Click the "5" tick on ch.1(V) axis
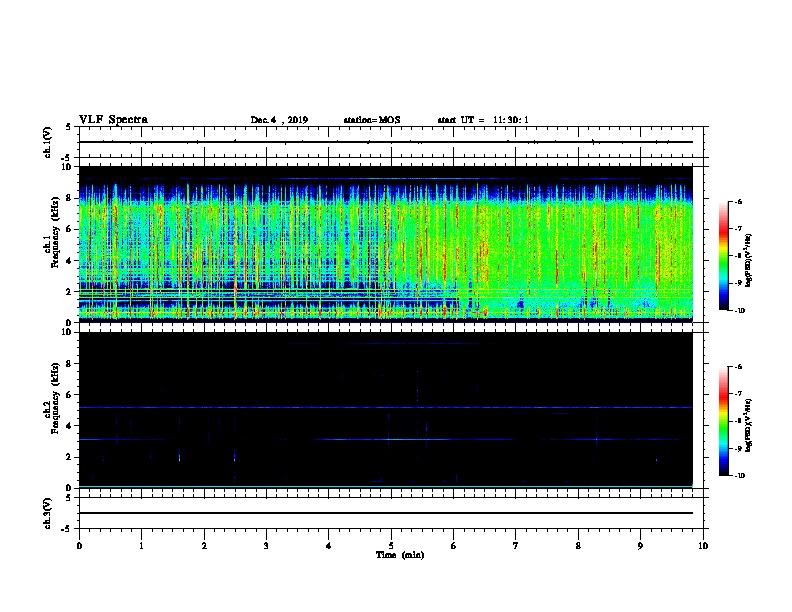 69,127
